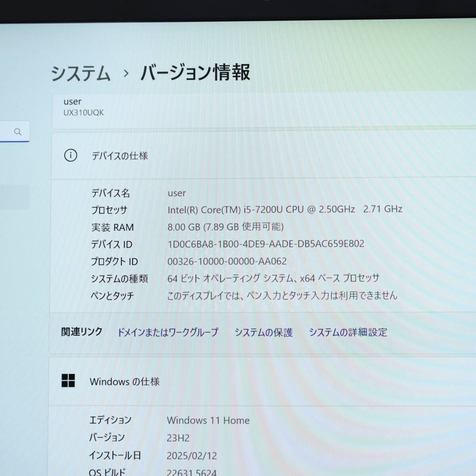
Task: Click the 実装 RAM label
Action: [x=112, y=227]
